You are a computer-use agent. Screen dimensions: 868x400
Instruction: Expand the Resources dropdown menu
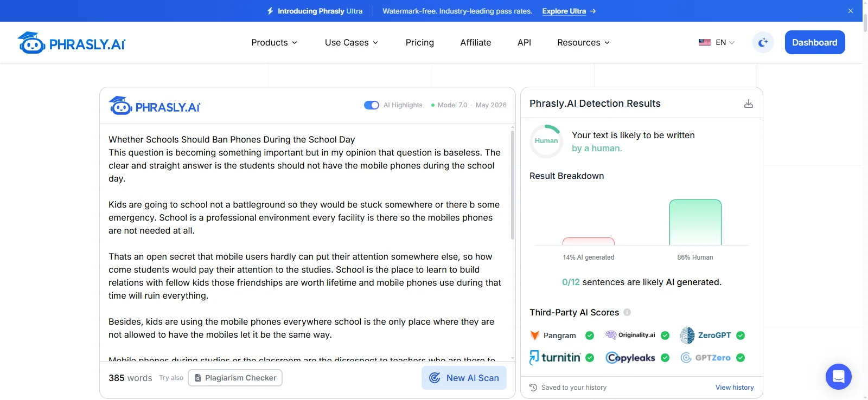(x=584, y=42)
